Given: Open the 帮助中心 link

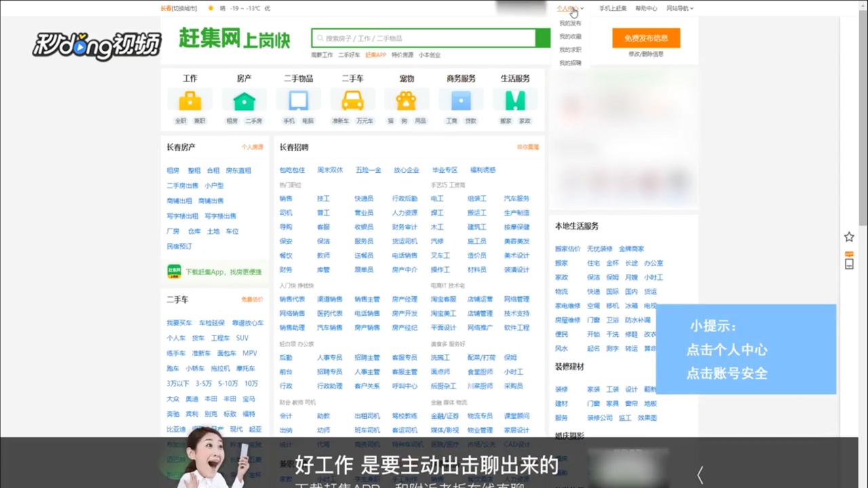Looking at the screenshot, I should click(x=646, y=8).
